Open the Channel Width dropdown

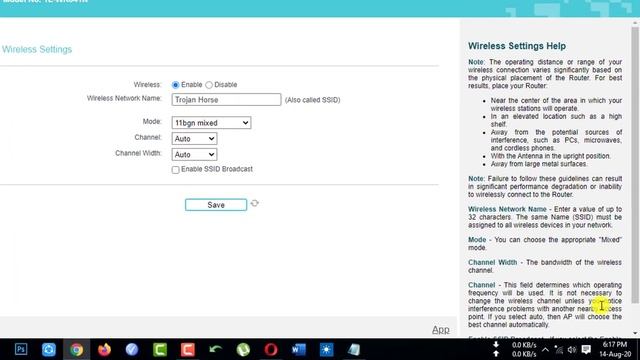pos(194,155)
